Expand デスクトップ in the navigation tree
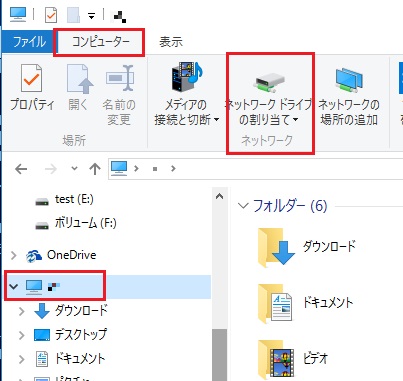403x381 pixels. tap(22, 335)
